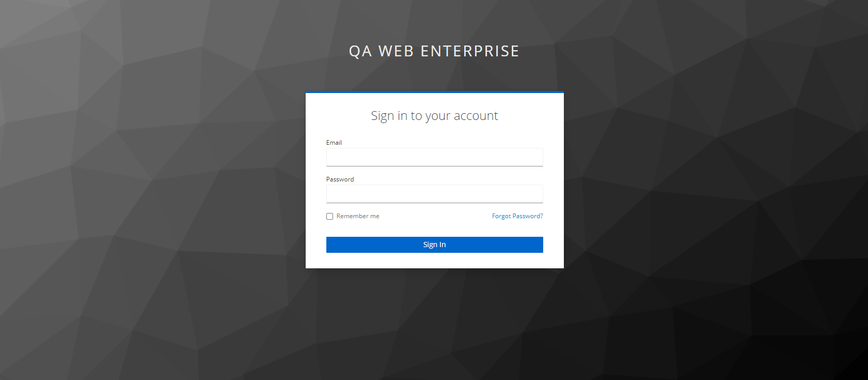
Task: Focus the Password text box
Action: 434,194
